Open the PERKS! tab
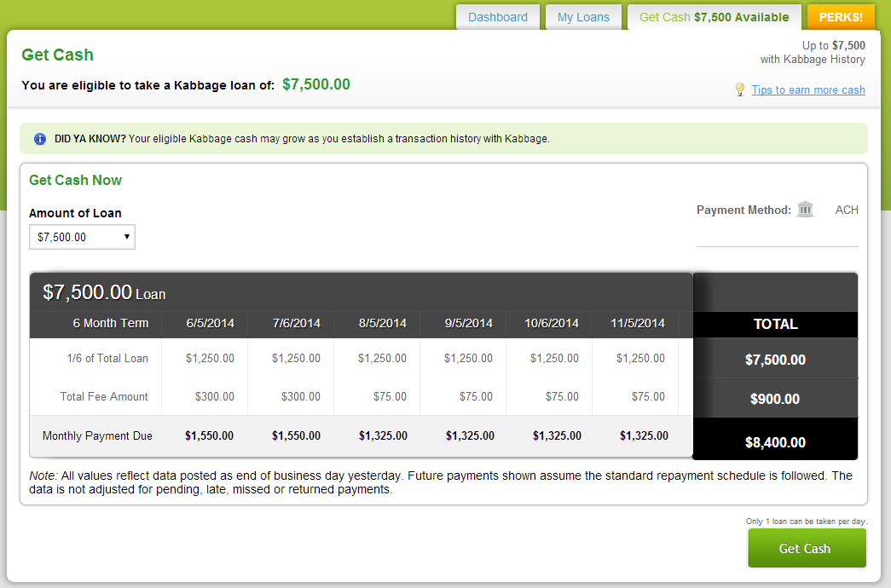 click(841, 17)
